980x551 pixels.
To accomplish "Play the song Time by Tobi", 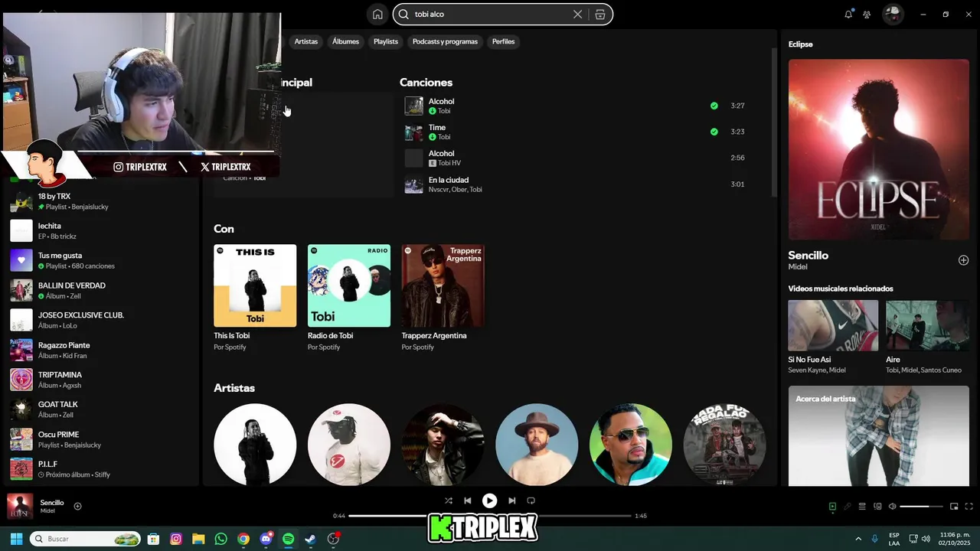I will pyautogui.click(x=575, y=132).
